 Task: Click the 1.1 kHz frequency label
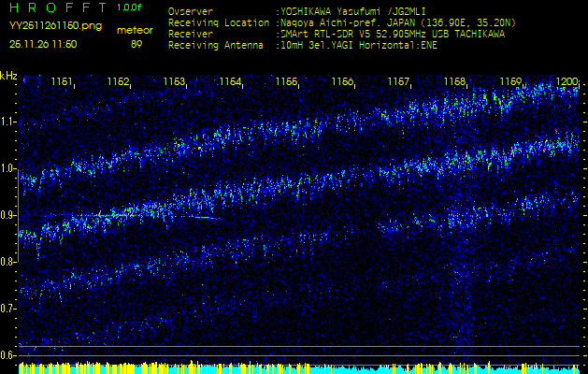pyautogui.click(x=8, y=122)
